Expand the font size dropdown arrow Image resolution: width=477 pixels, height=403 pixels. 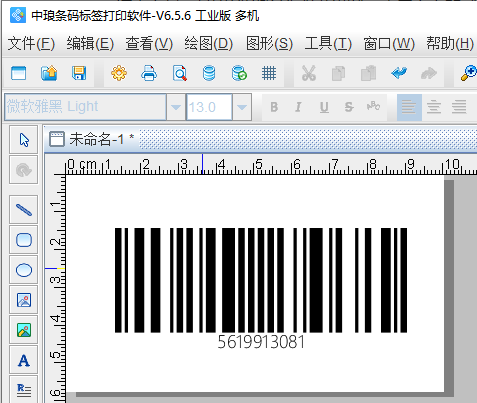[x=242, y=107]
